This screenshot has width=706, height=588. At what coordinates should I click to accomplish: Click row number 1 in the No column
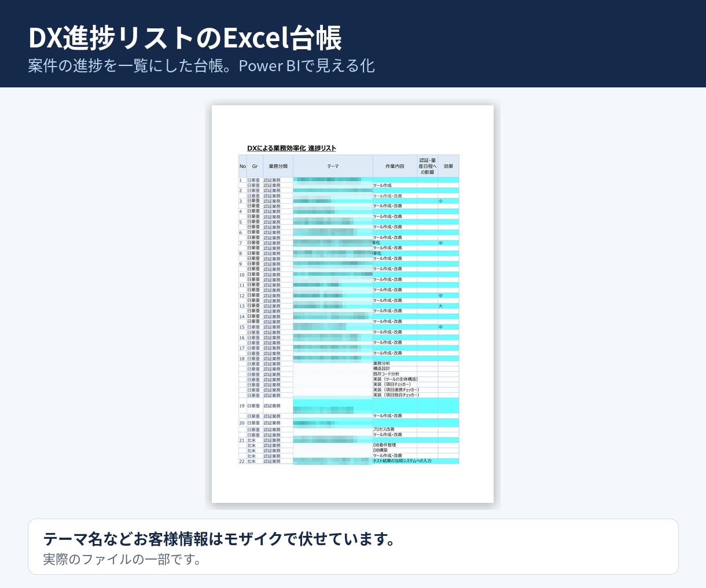pos(242,180)
